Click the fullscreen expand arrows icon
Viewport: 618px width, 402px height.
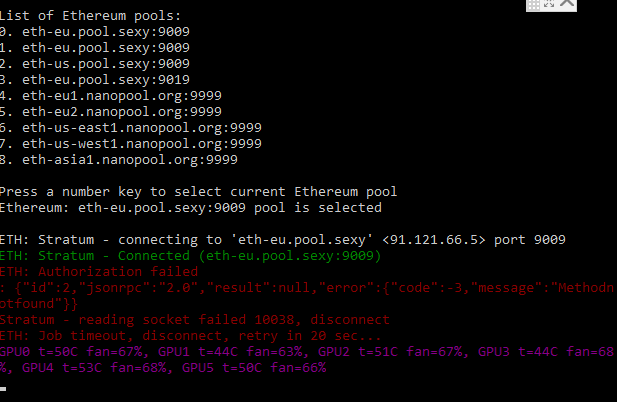point(549,4)
